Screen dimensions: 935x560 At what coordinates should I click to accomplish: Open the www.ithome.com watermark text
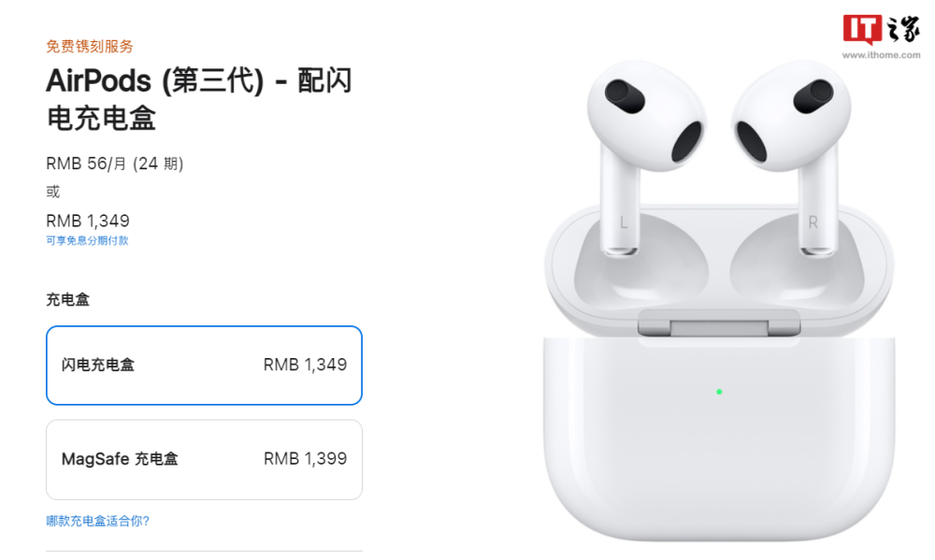tap(882, 55)
